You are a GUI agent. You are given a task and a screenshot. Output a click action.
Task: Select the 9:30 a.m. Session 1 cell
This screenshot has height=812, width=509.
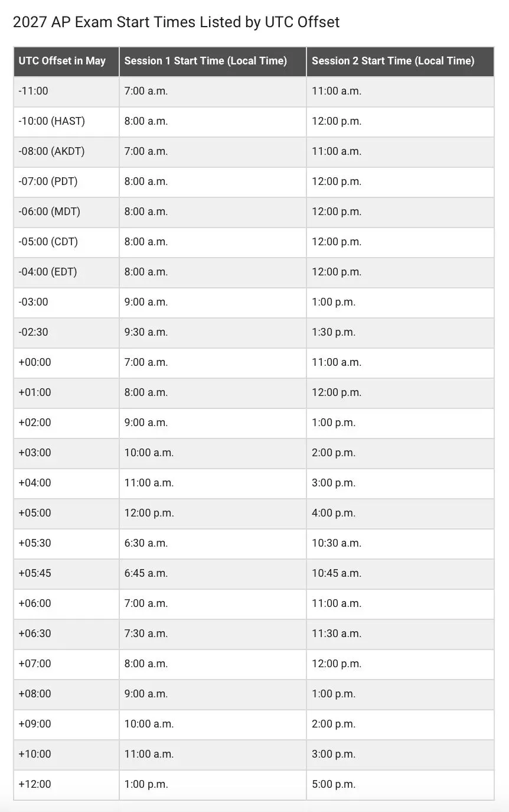point(213,333)
